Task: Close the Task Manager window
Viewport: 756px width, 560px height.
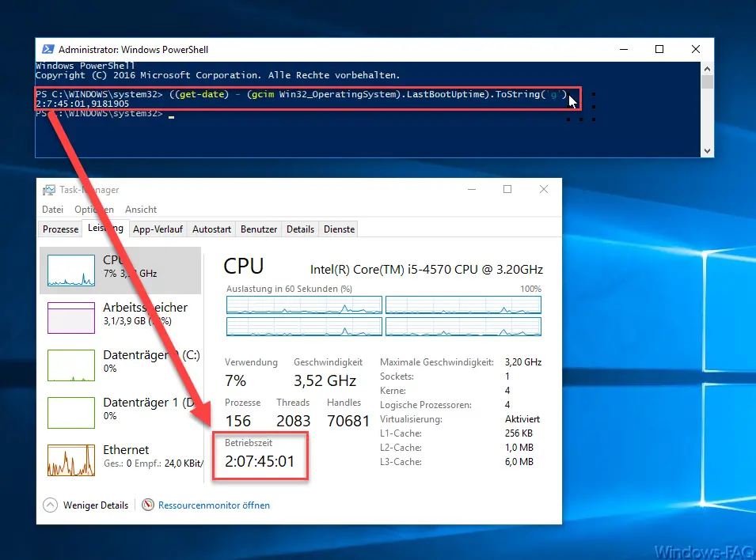Action: pyautogui.click(x=544, y=189)
